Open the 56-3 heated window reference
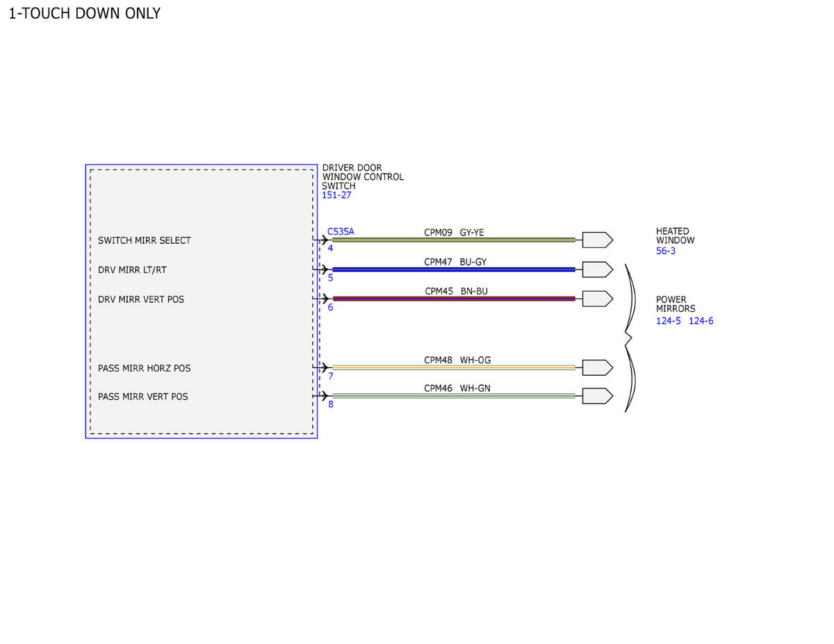834x644 pixels. point(666,251)
